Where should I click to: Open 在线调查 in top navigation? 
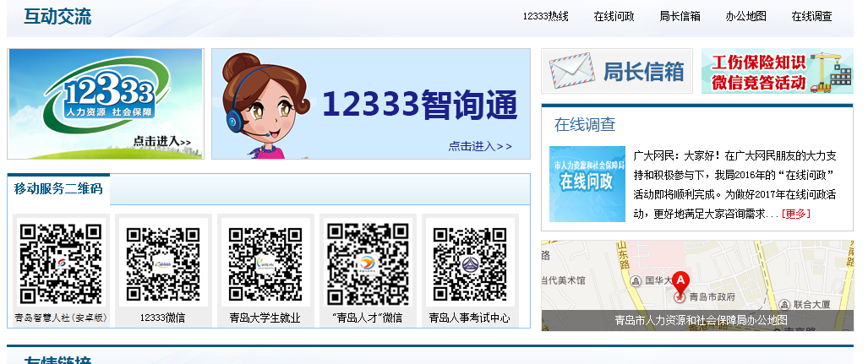(811, 16)
